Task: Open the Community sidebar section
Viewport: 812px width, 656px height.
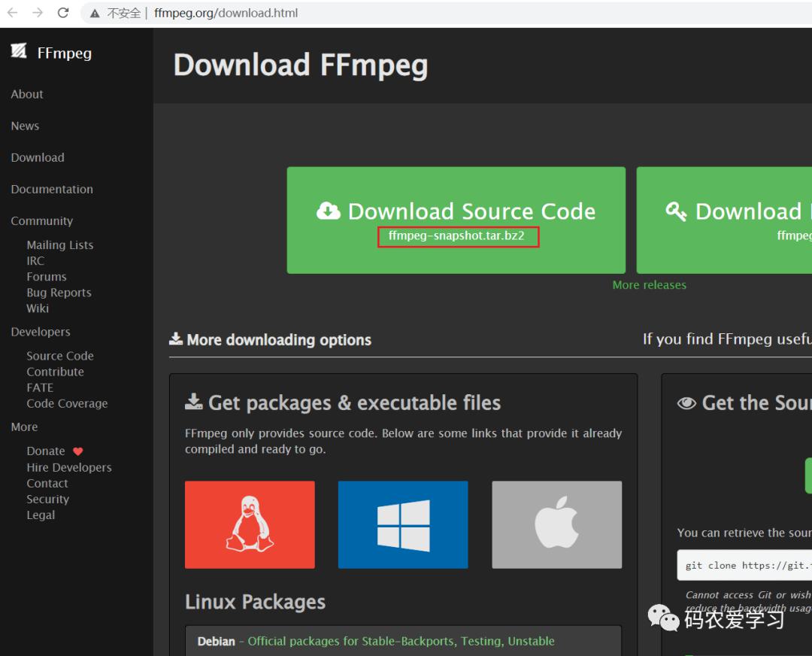Action: pyautogui.click(x=42, y=221)
